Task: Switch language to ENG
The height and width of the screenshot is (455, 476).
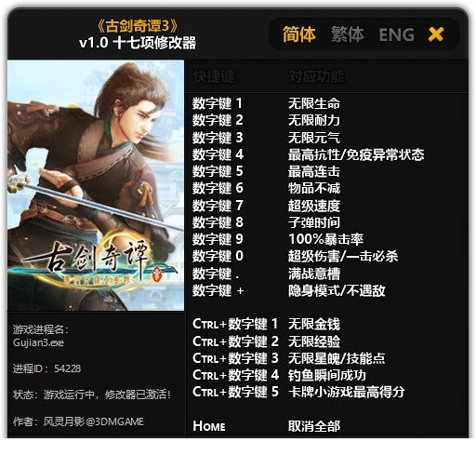Action: (x=397, y=34)
